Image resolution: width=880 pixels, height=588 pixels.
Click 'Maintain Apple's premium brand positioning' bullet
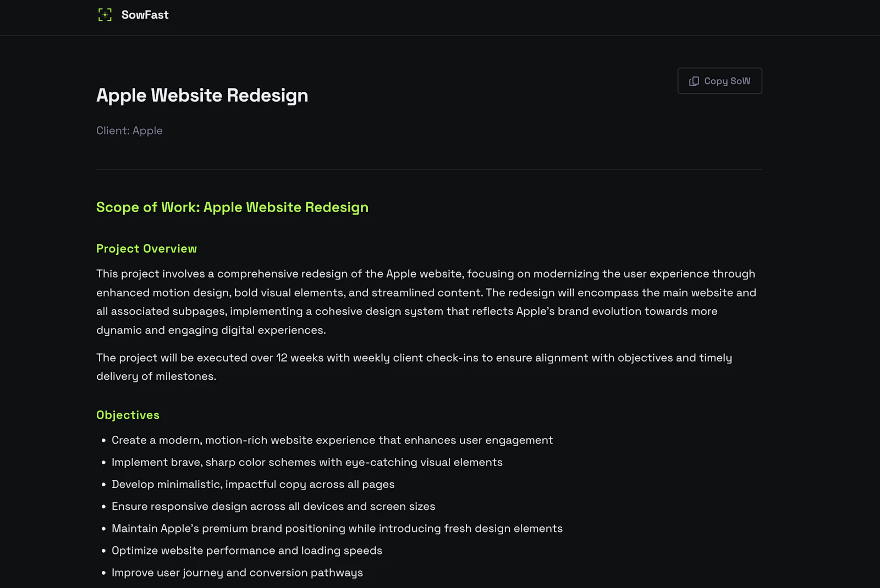337,528
